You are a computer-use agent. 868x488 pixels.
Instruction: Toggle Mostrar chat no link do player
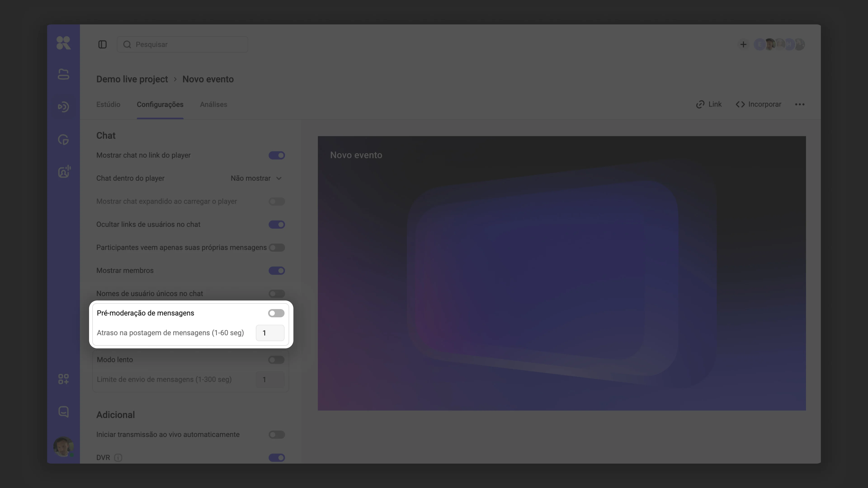tap(277, 155)
